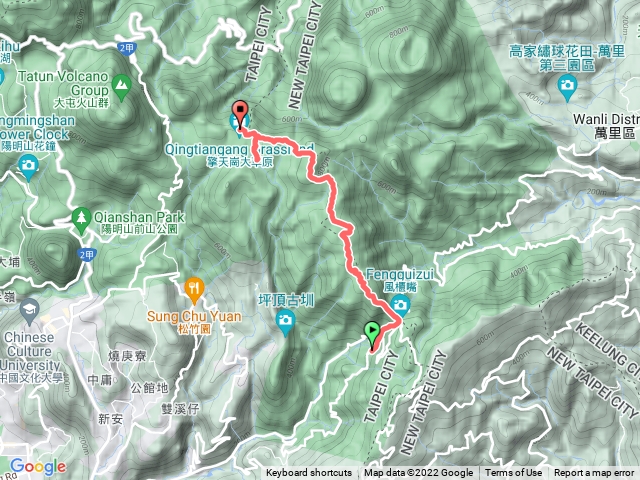
Task: Click the Yangmingshan Flower Clock camera marker
Action: (x=28, y=167)
